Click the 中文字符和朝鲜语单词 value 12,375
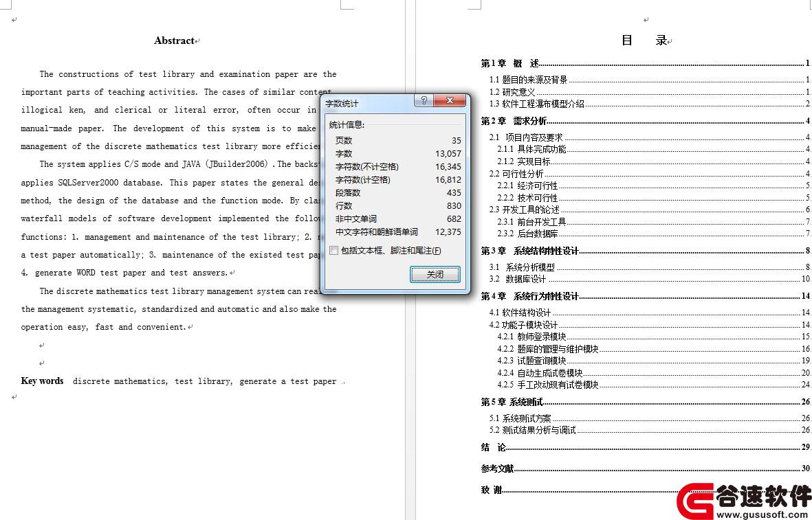The image size is (812, 520). (448, 231)
